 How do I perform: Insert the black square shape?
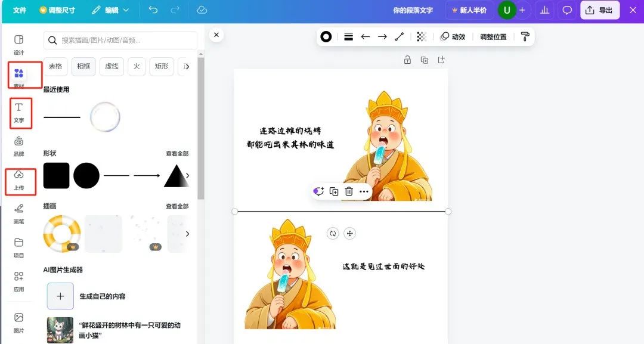click(x=56, y=176)
